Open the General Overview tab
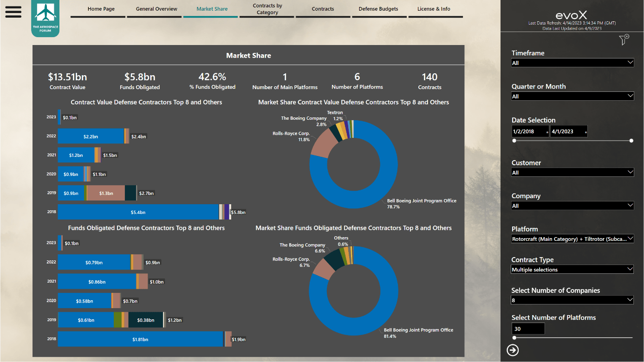Screen dimensions: 644x362 pyautogui.click(x=156, y=9)
